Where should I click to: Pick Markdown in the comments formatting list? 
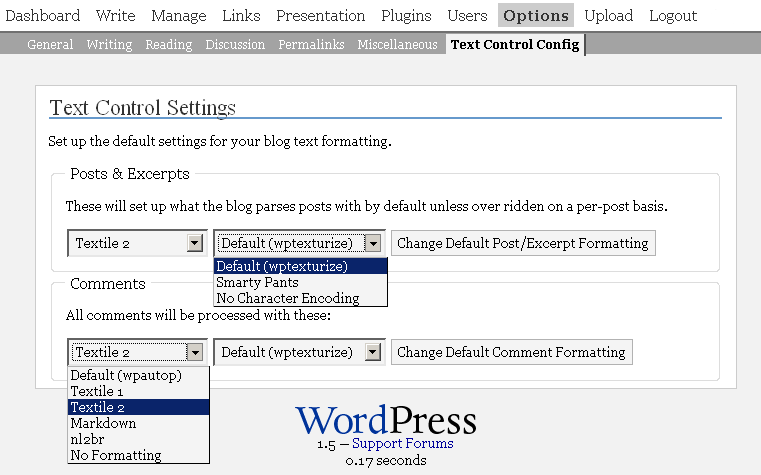pos(103,423)
